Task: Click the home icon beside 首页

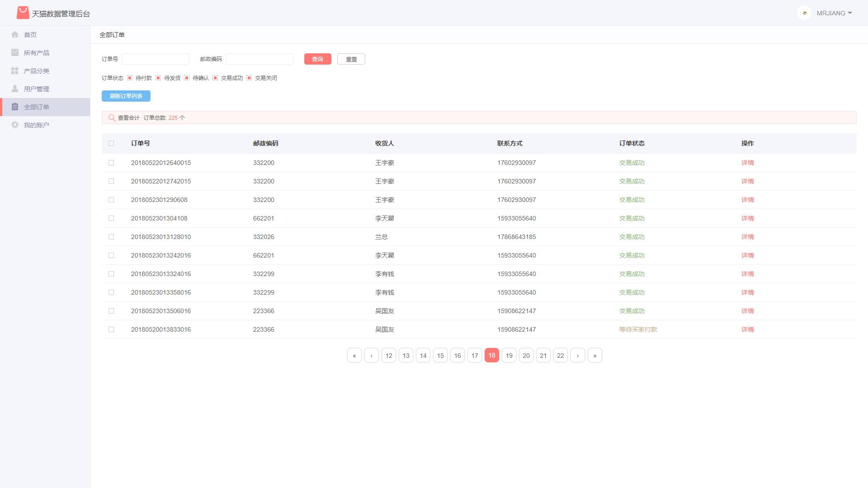Action: (x=15, y=34)
